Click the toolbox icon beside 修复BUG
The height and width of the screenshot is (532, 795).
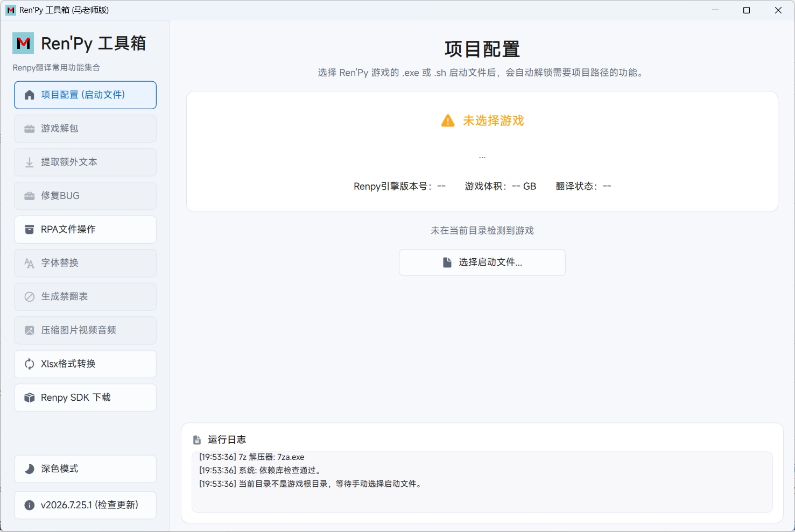click(x=30, y=196)
